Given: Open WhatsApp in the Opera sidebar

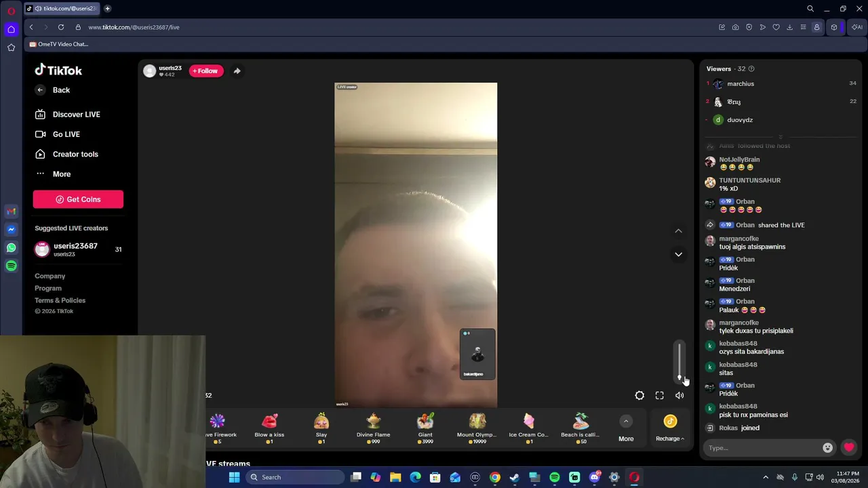Looking at the screenshot, I should tap(11, 248).
